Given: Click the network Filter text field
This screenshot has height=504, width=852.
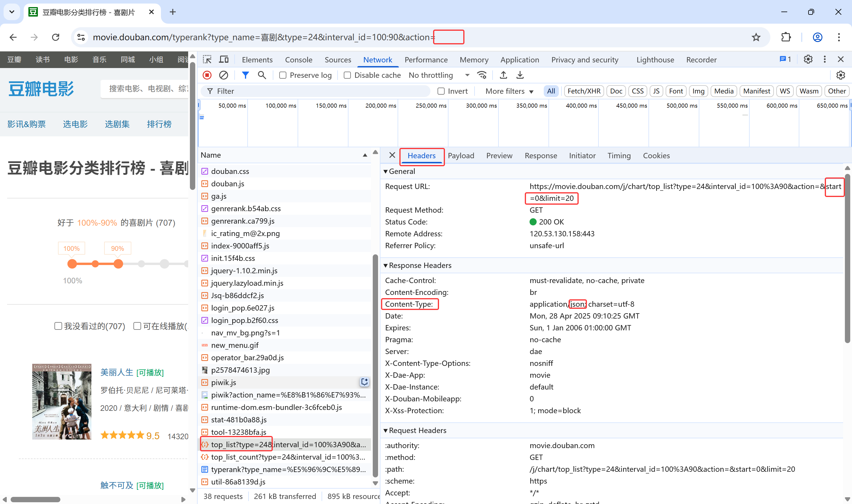Looking at the screenshot, I should click(x=316, y=91).
